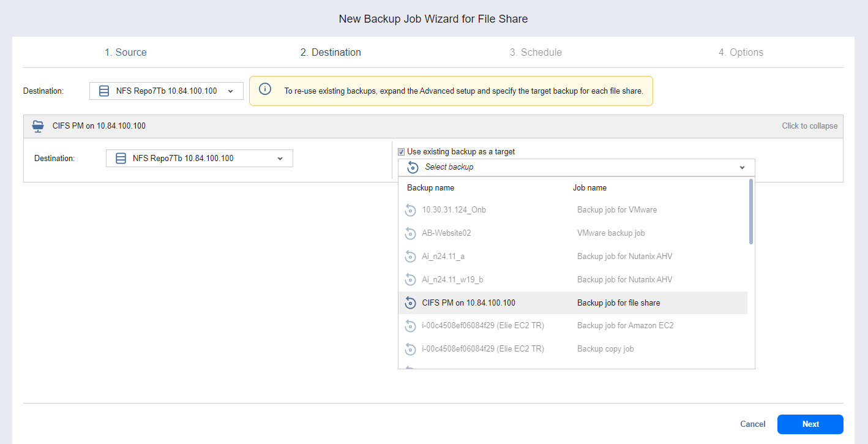Click backup icon beside Ai_n24.11_w19_b
The image size is (868, 444).
coord(411,280)
